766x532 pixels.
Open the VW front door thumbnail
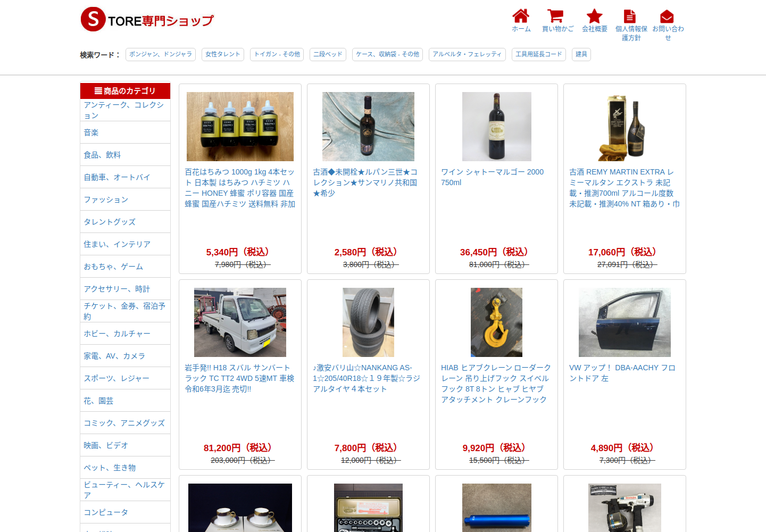click(x=625, y=322)
